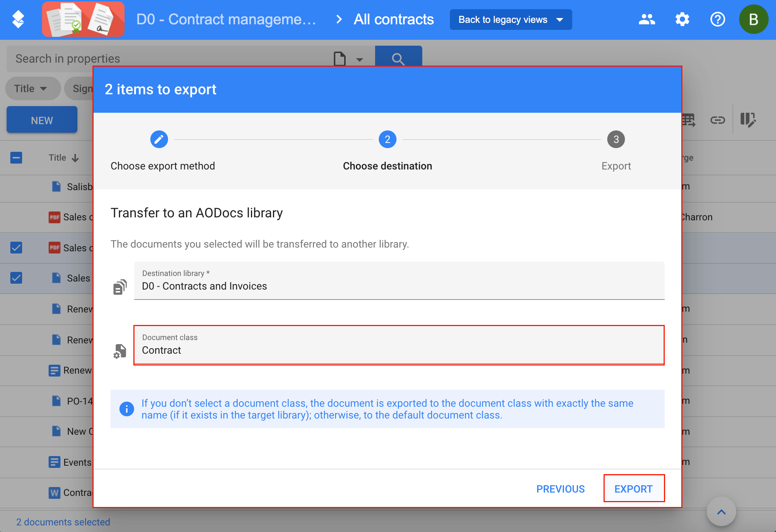The width and height of the screenshot is (776, 532).
Task: Click the Search in properties field
Action: point(169,59)
